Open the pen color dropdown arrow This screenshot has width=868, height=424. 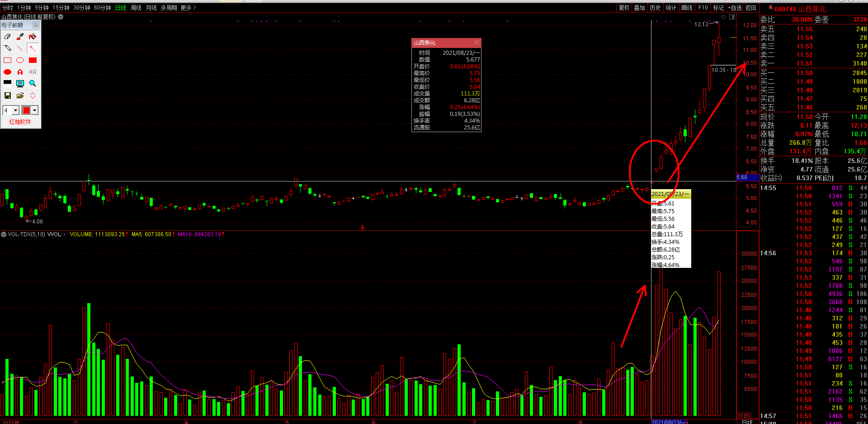pos(34,110)
